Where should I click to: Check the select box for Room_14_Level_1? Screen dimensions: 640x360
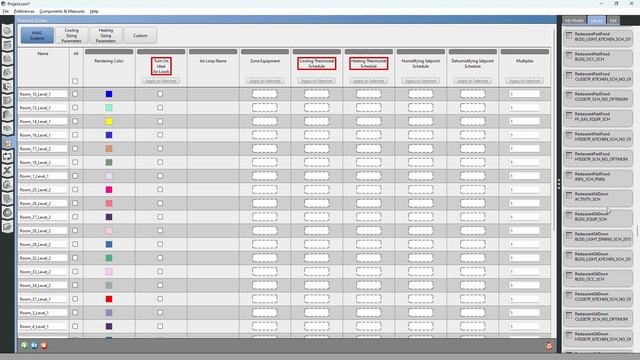point(75,121)
